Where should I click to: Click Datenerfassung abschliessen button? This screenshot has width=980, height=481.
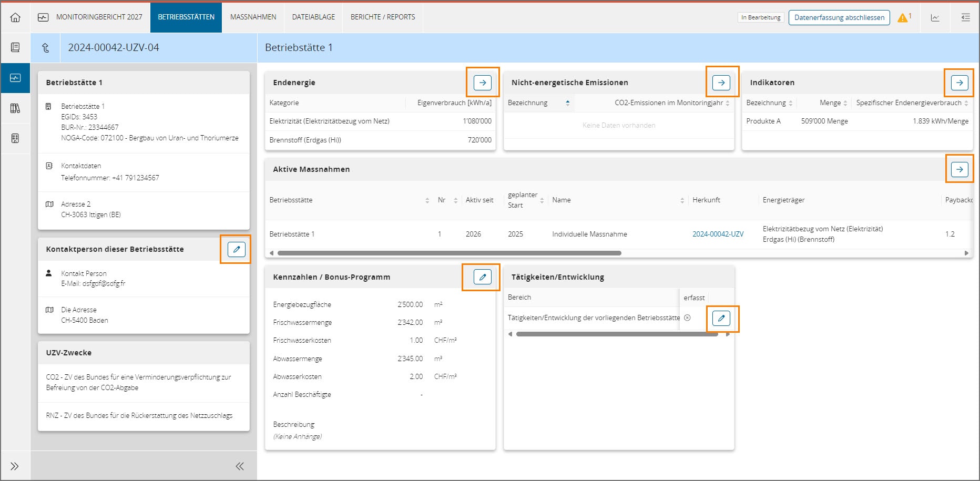(839, 17)
